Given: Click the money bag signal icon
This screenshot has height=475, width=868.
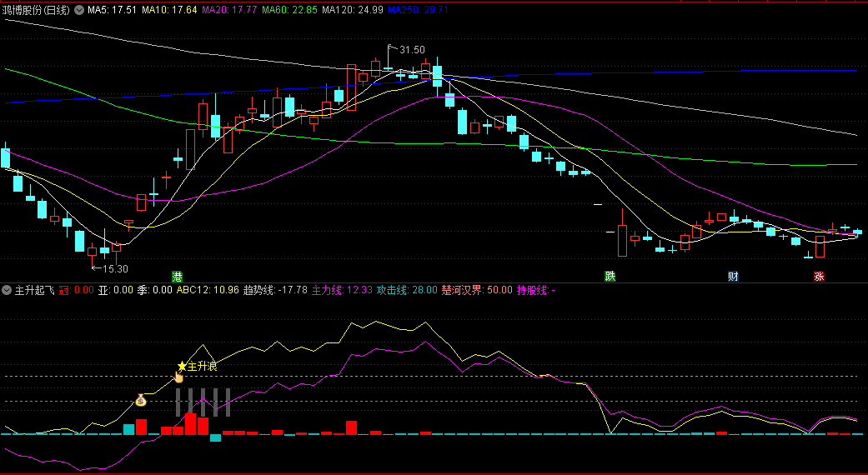Looking at the screenshot, I should [141, 401].
